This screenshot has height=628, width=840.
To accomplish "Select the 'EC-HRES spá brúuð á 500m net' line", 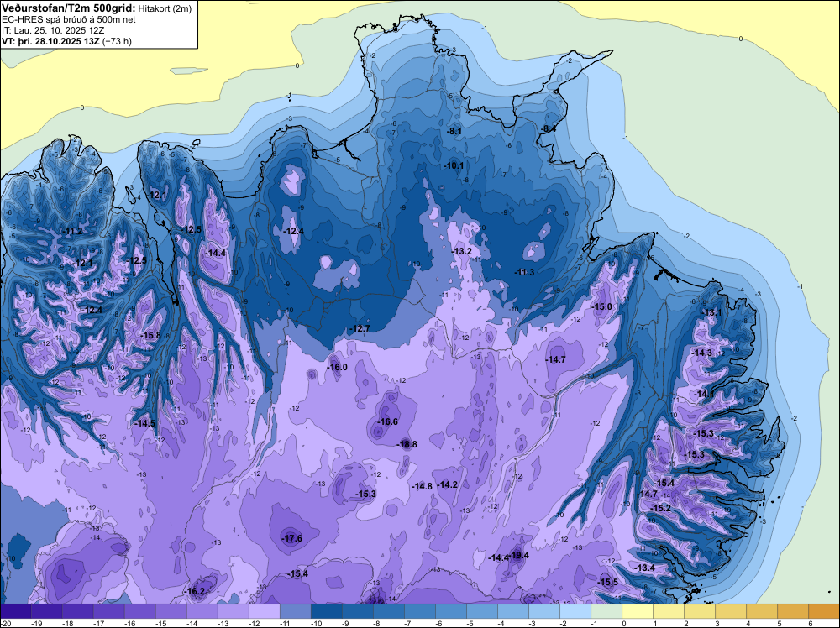I will click(x=69, y=20).
